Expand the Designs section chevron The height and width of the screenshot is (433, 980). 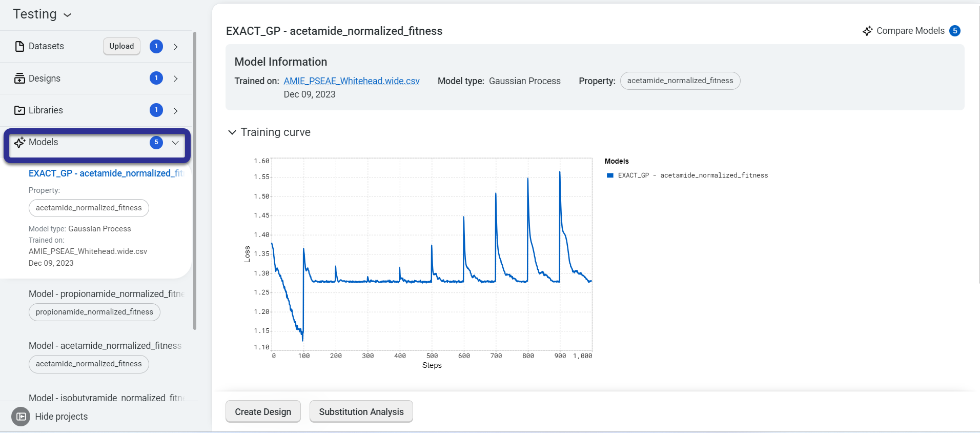(175, 78)
